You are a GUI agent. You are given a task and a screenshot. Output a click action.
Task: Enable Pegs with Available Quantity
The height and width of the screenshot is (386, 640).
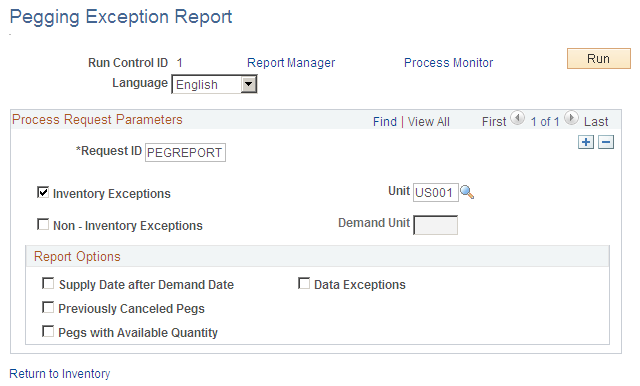point(48,331)
